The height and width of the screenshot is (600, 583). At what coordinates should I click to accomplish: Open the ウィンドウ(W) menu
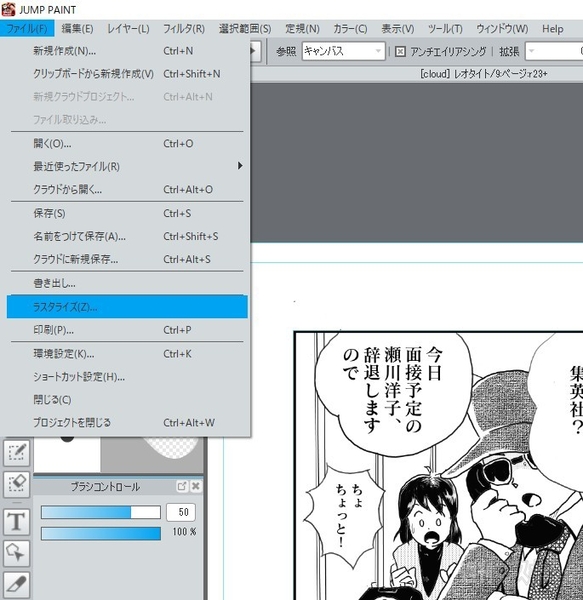click(502, 29)
